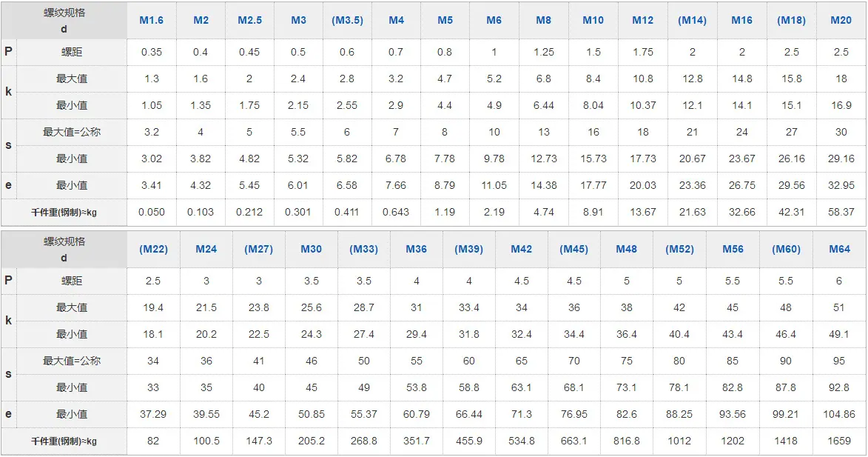Click the M42 column header

521,250
